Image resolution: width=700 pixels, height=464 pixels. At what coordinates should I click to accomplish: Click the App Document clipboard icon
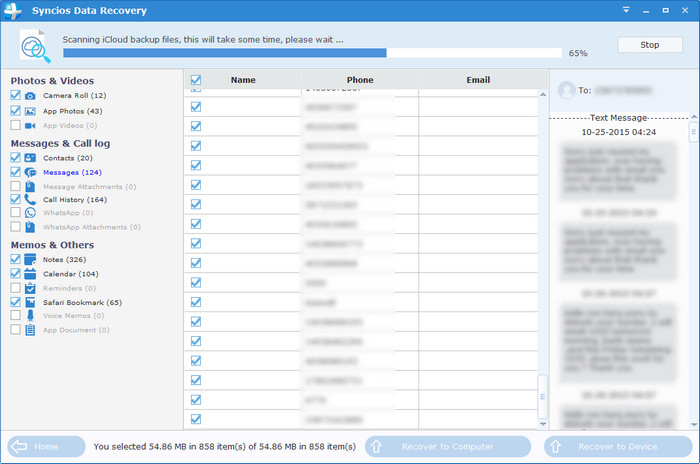[30, 330]
